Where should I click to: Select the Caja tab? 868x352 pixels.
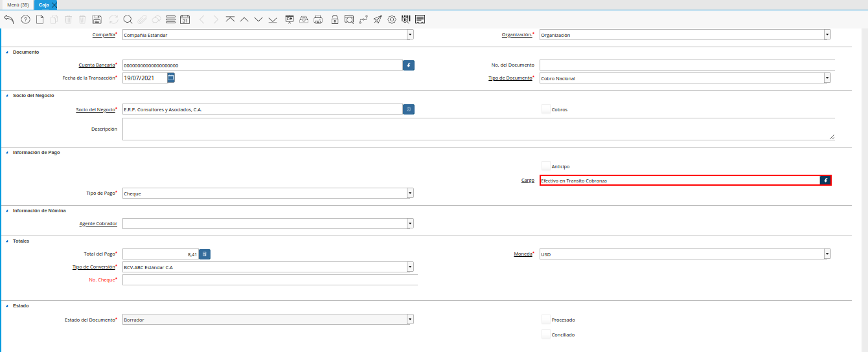pyautogui.click(x=44, y=5)
